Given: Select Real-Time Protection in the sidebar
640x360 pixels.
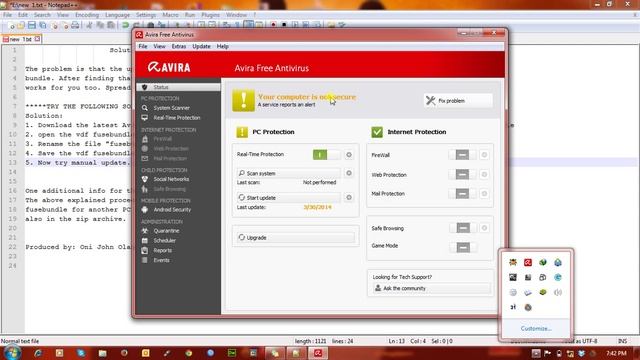Looking at the screenshot, I should tap(177, 118).
